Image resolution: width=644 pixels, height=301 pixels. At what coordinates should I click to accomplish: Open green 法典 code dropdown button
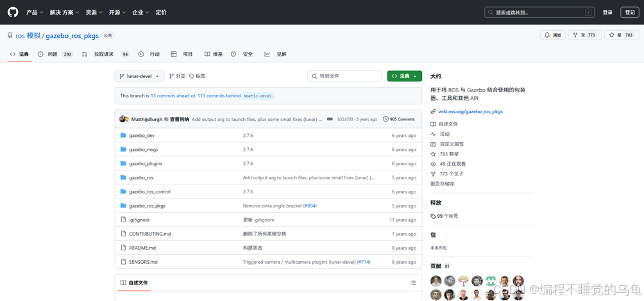tap(405, 76)
